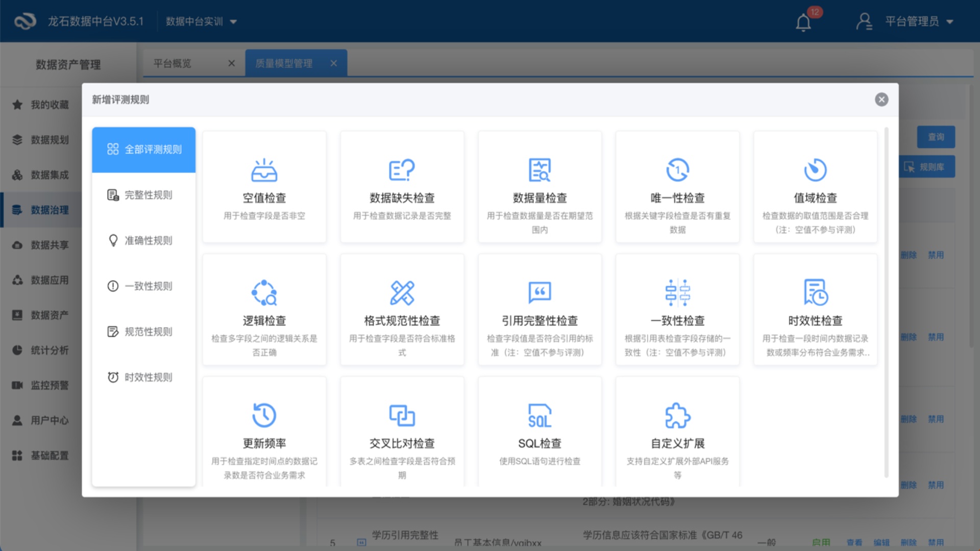Select the 值域检查 rule icon
Screen dimensions: 980x551
tap(815, 170)
